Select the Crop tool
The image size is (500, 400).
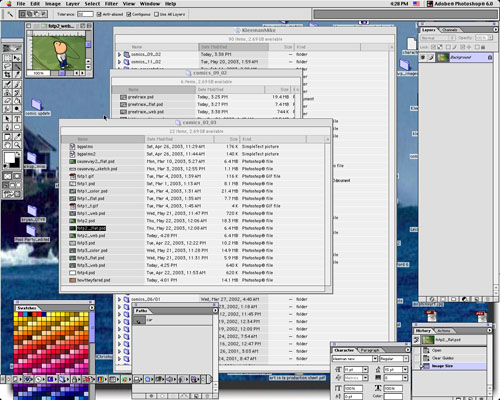point(7,74)
